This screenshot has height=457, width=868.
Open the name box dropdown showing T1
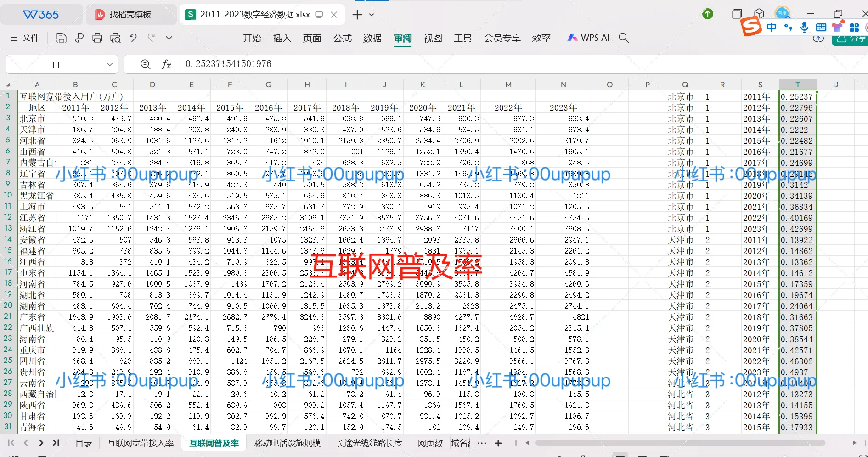point(110,64)
